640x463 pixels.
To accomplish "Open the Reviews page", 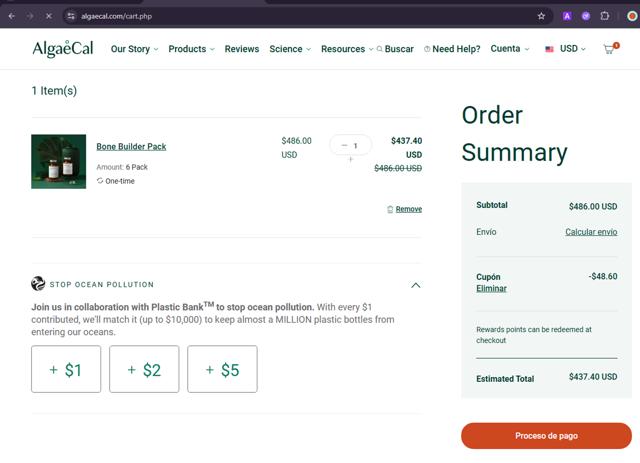I will (x=242, y=49).
